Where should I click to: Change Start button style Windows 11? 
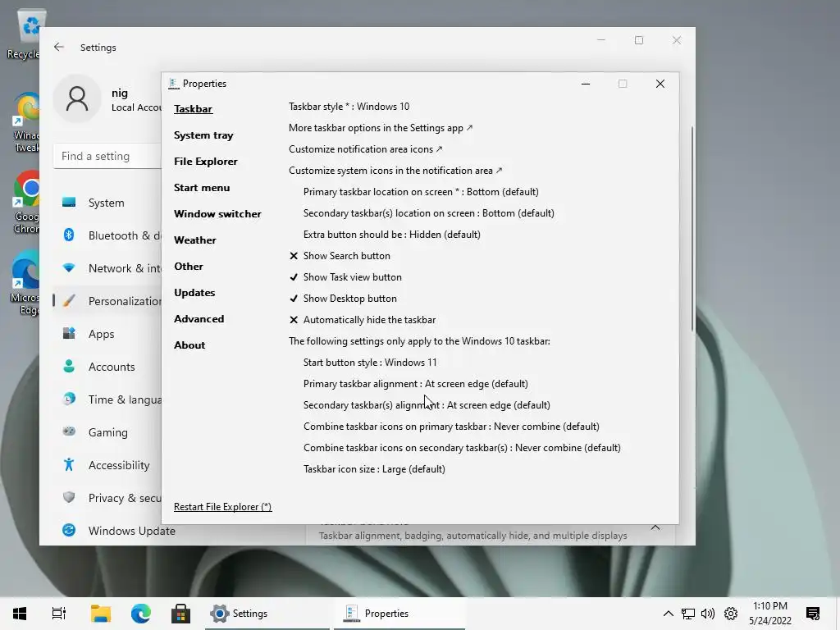pyautogui.click(x=370, y=362)
